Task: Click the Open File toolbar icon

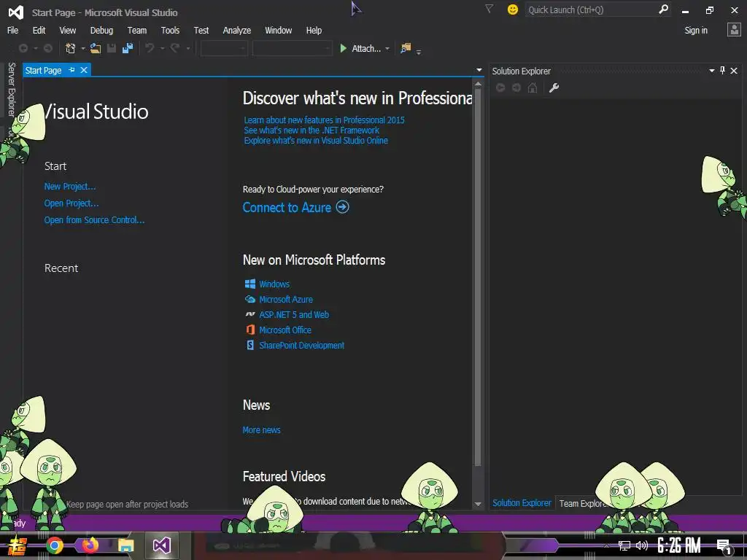Action: (96, 48)
